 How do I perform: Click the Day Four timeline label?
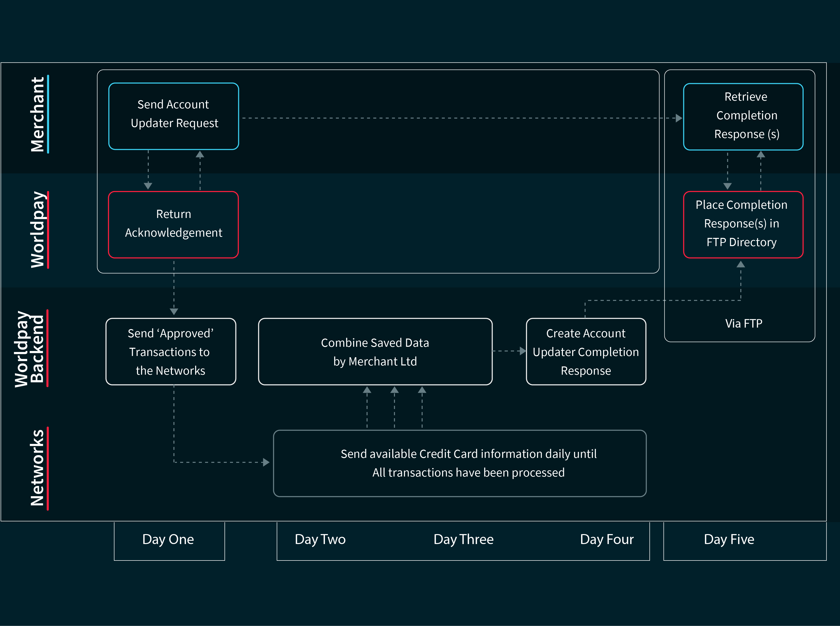click(607, 539)
